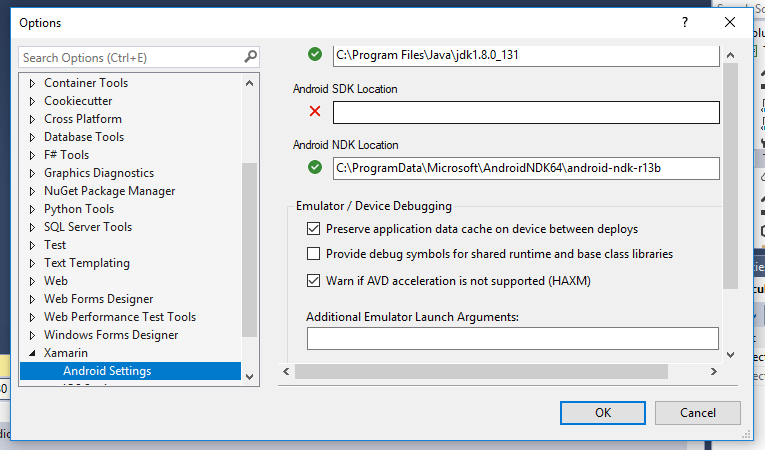Screen dimensions: 765x450
Task: Expand the Cross Platform node
Action: point(32,119)
